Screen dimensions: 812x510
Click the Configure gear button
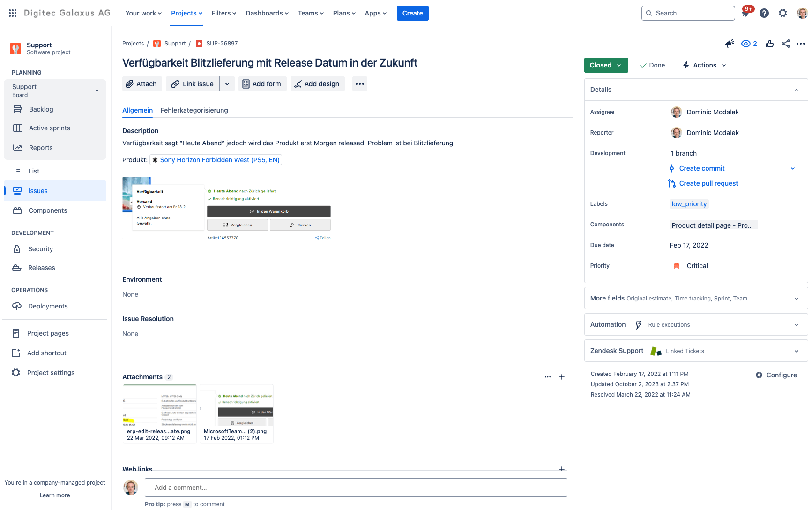(x=776, y=375)
